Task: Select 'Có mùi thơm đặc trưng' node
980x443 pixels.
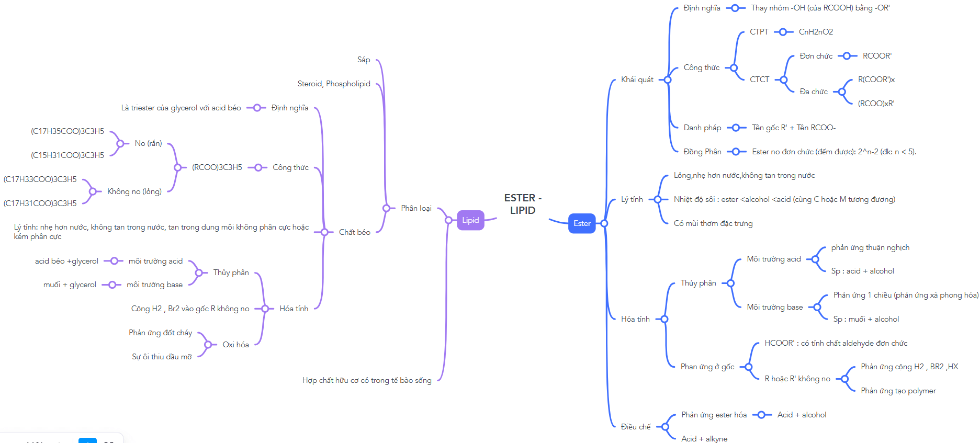Action: [x=713, y=223]
